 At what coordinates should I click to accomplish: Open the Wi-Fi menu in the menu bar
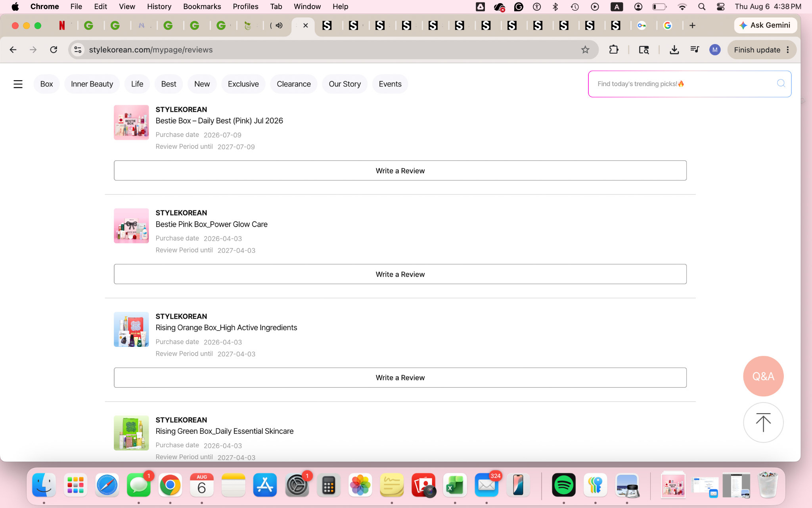click(x=682, y=7)
